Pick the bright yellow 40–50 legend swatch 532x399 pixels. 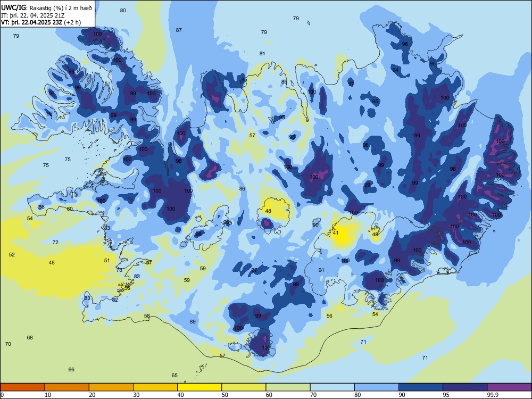click(x=199, y=387)
